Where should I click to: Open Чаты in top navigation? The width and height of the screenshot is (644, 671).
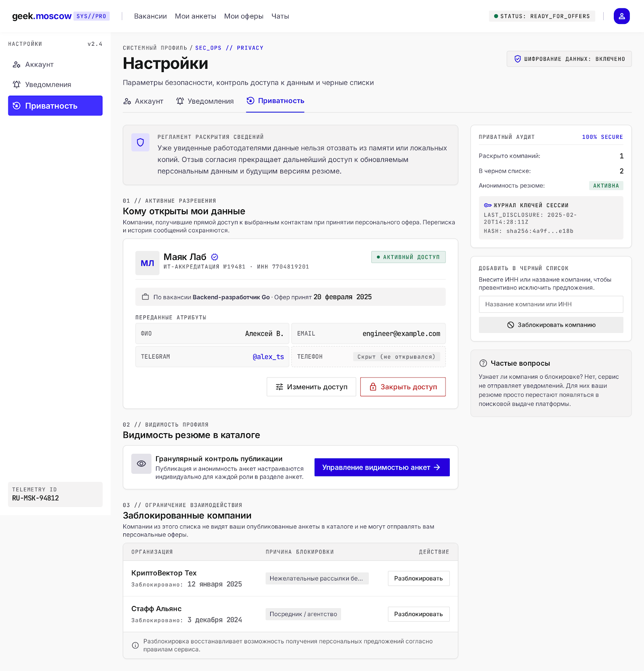point(280,16)
